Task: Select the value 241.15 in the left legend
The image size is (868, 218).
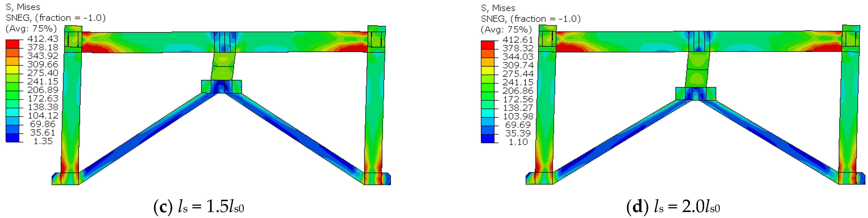Action: pos(43,81)
